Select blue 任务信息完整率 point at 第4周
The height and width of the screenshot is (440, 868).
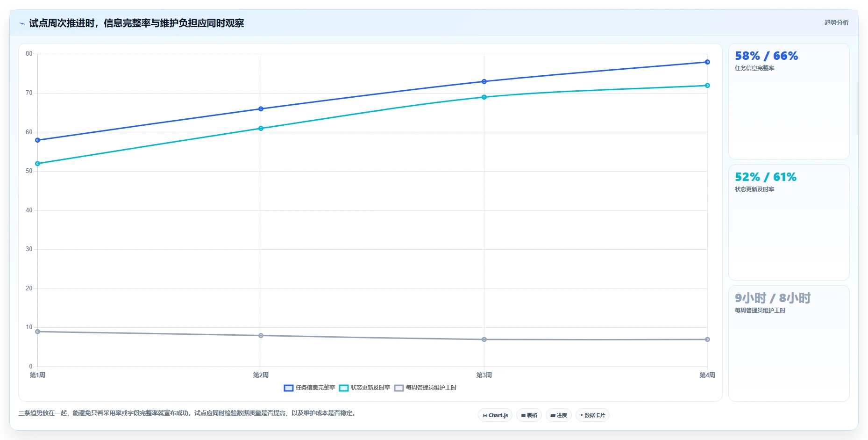pyautogui.click(x=707, y=62)
